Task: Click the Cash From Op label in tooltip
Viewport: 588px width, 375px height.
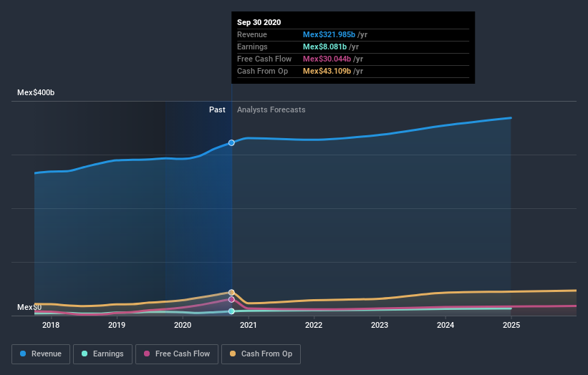Action: [x=263, y=71]
